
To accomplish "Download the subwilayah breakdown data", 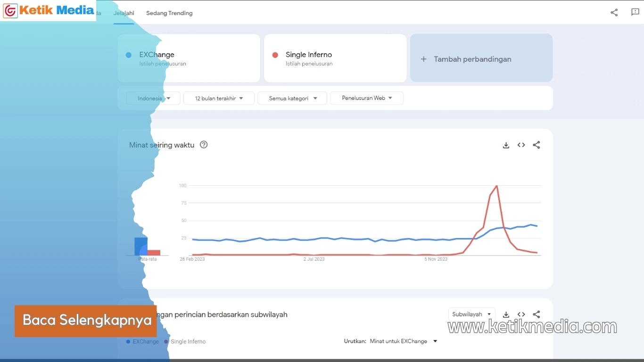I will click(506, 314).
